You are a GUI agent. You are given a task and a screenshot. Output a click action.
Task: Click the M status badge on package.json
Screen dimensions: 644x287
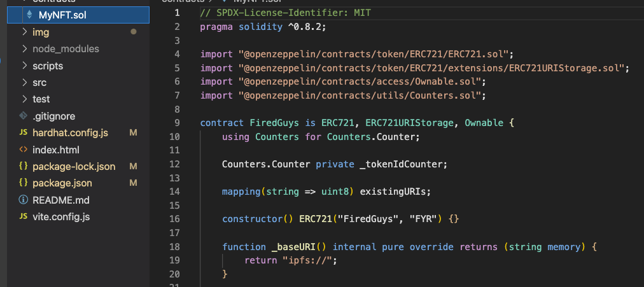pos(133,183)
